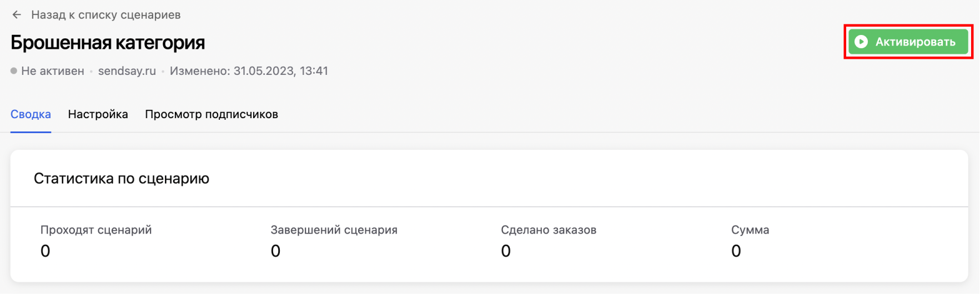Click the 'Брошенная категория' scenario title
Viewport: 980px width, 294px height.
108,43
